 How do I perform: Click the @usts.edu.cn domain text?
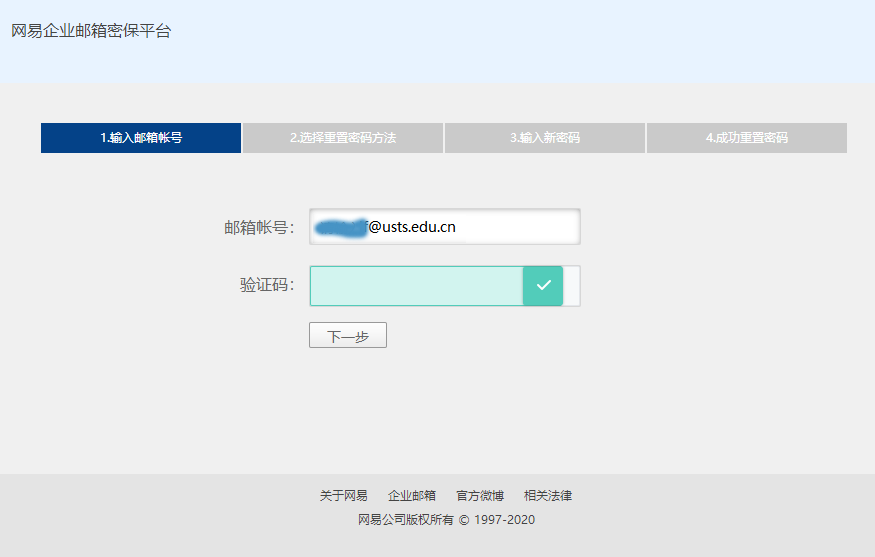pos(412,227)
